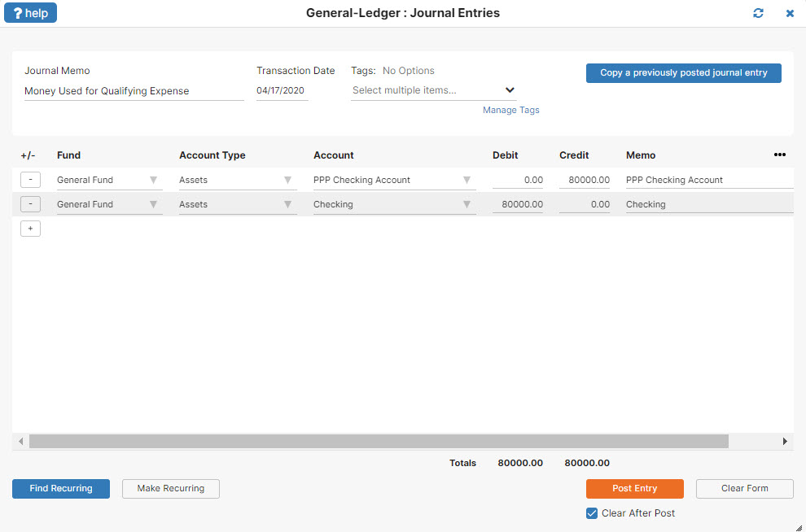Edit the memo field reading PPP Checking Account
Screen dimensions: 806x532
tap(709, 180)
